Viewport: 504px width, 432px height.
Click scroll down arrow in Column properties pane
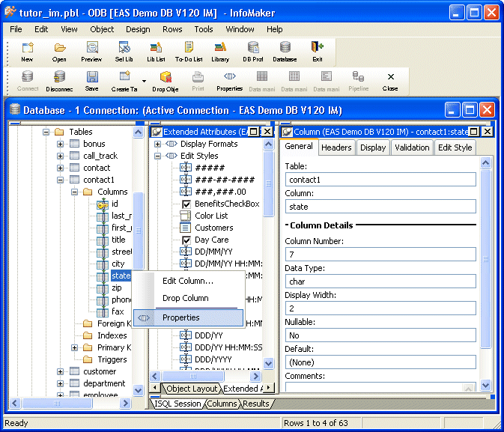point(485,384)
